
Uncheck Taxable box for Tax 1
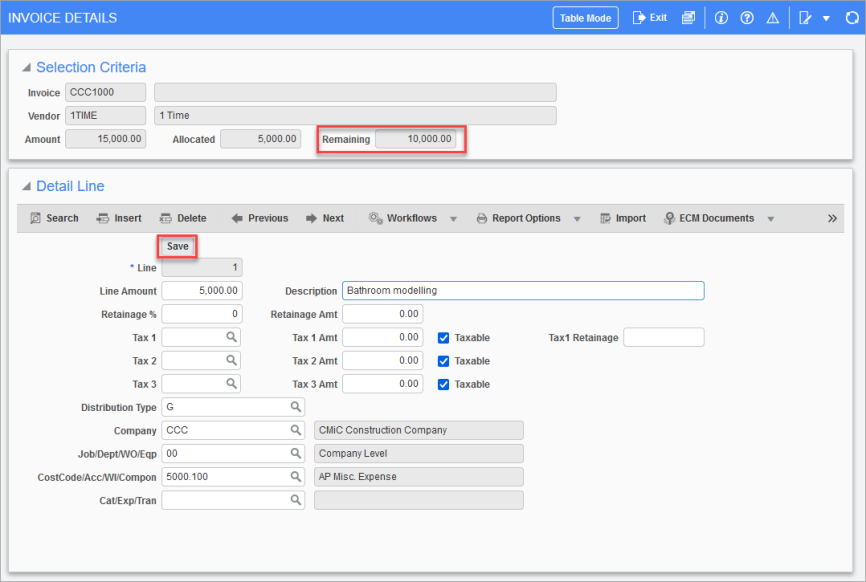[444, 338]
